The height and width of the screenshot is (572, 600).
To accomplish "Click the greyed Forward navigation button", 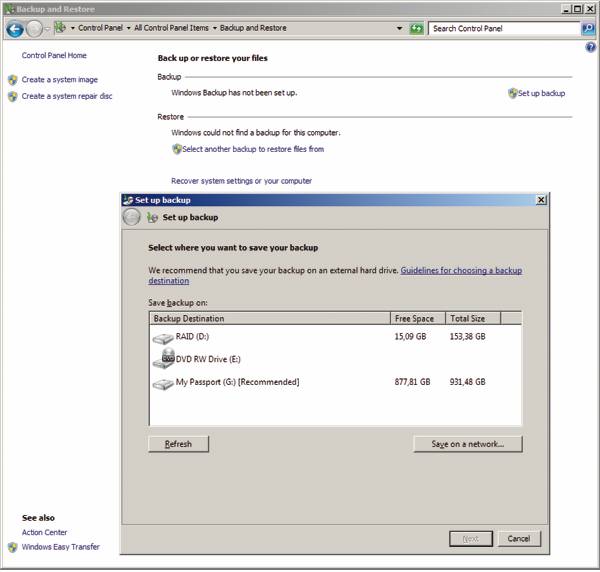I will click(34, 29).
